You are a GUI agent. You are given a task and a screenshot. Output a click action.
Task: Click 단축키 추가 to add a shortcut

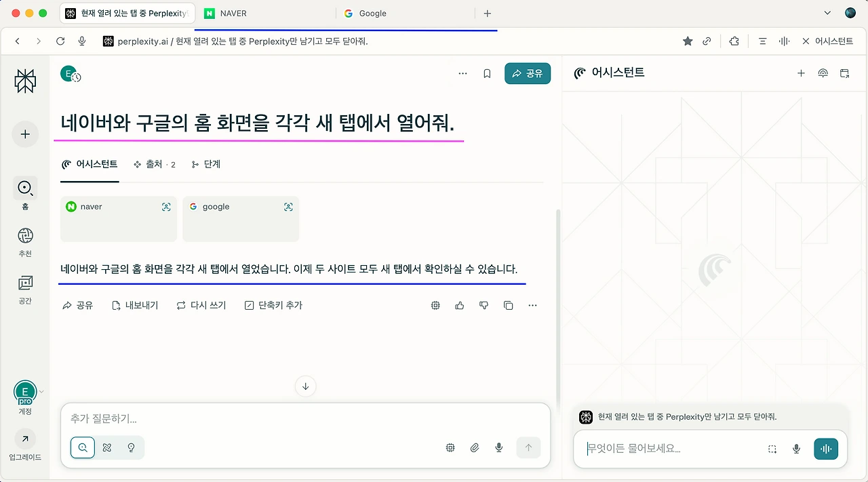click(273, 305)
